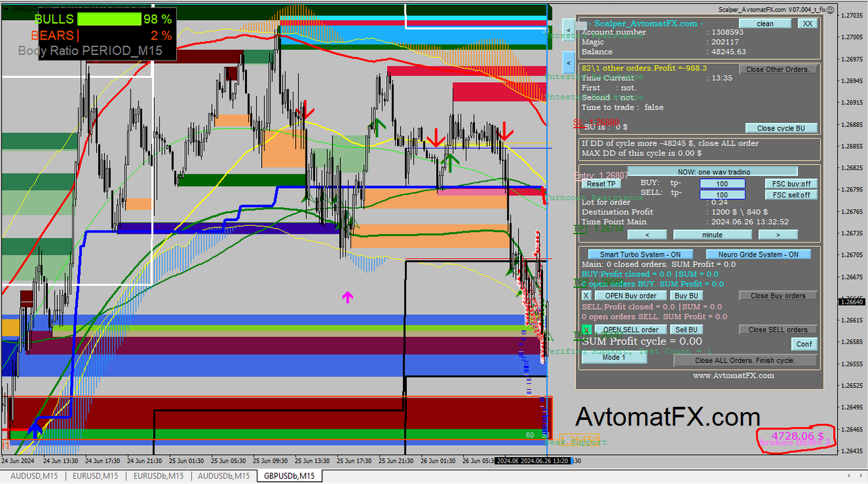868x484 pixels.
Task: Switch to AUDUSD,M15 chart tab
Action: tap(33, 476)
